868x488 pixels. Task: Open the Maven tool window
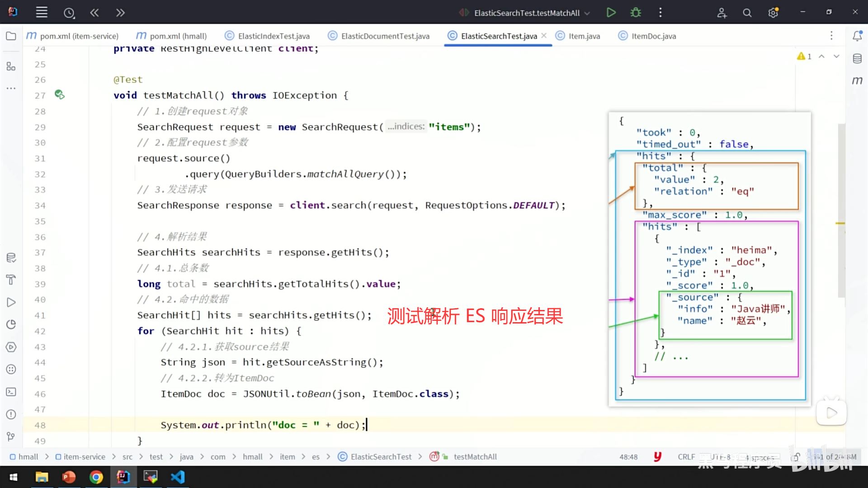pyautogui.click(x=857, y=80)
